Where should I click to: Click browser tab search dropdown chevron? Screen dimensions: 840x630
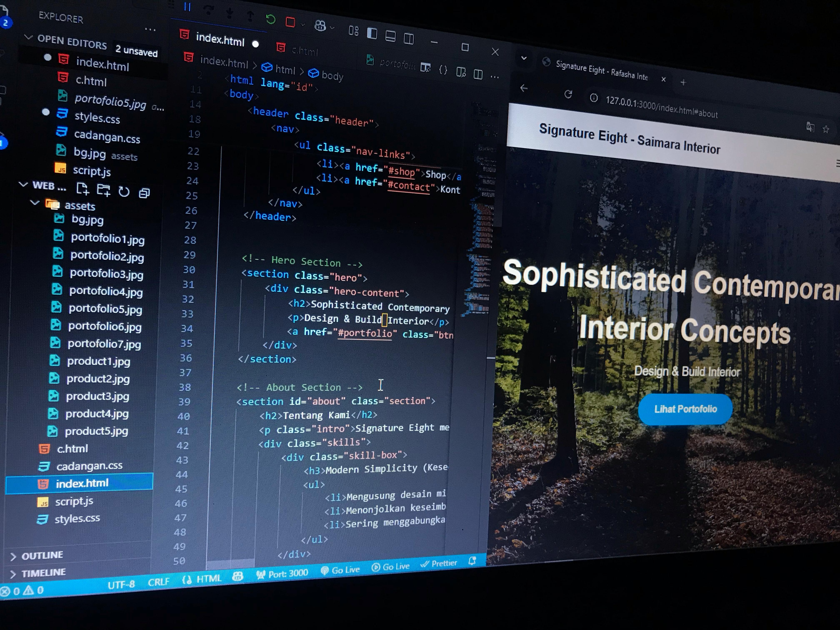[x=524, y=58]
